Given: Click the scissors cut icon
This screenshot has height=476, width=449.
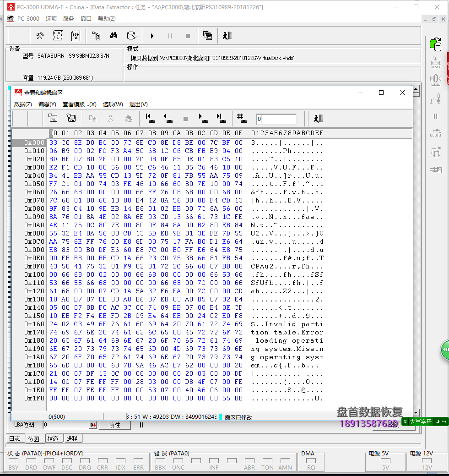Looking at the screenshot, I should click(110, 118).
